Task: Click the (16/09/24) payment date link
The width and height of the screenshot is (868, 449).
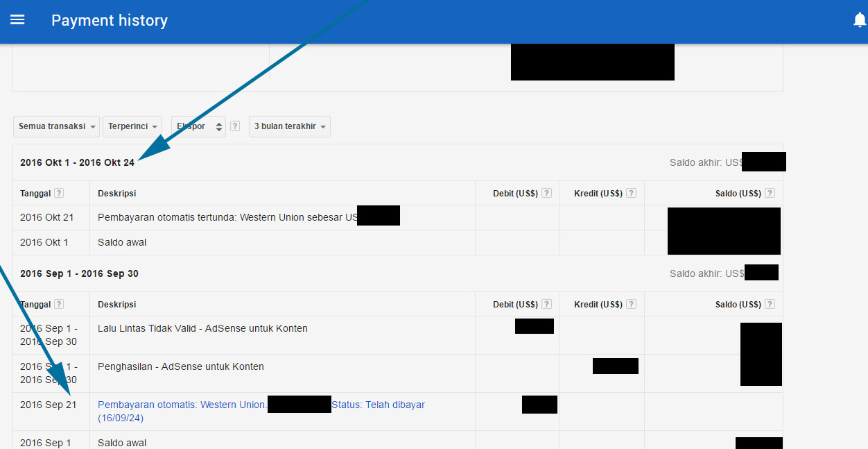Action: [121, 418]
